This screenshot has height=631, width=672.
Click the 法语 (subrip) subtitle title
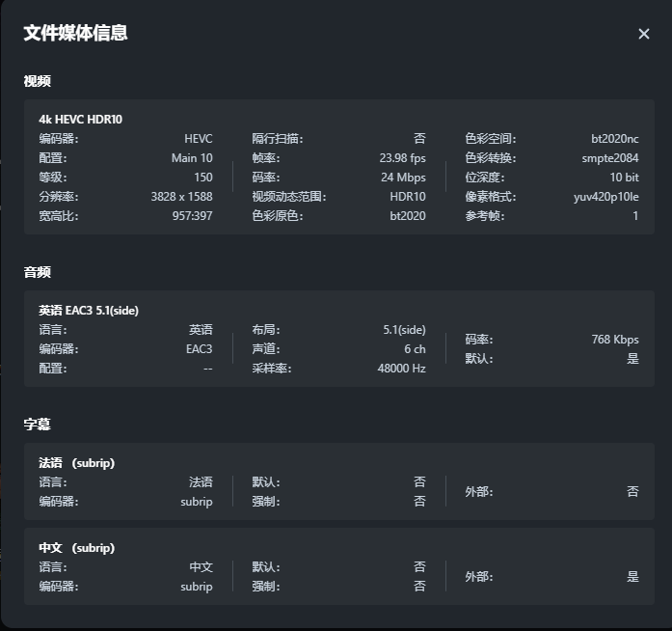coord(76,463)
